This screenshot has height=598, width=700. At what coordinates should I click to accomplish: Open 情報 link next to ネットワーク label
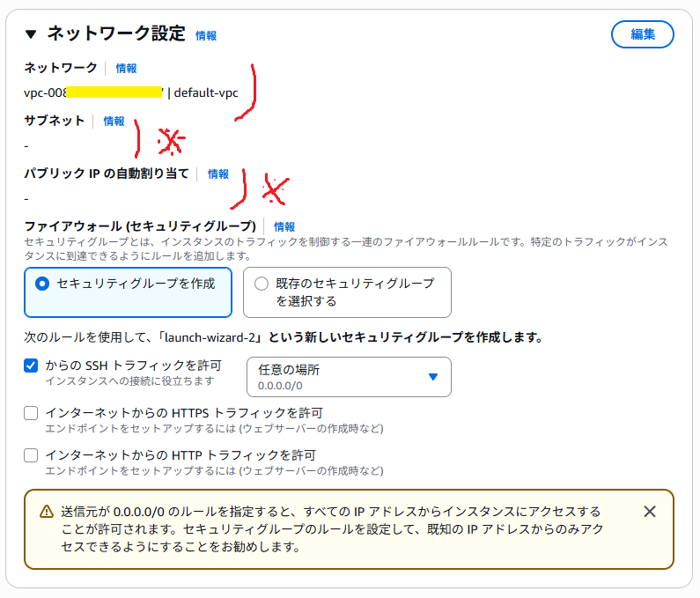point(126,68)
